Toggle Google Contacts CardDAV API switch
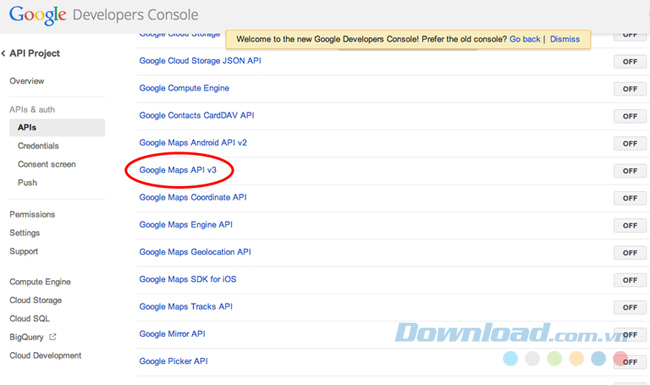 coord(630,116)
